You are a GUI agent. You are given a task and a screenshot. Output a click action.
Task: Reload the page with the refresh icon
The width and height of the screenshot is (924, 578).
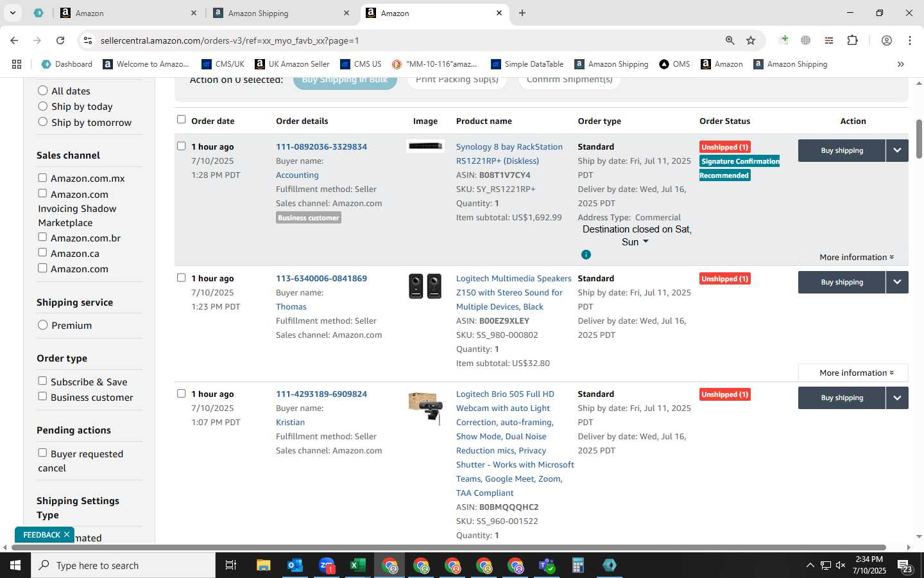coord(60,40)
